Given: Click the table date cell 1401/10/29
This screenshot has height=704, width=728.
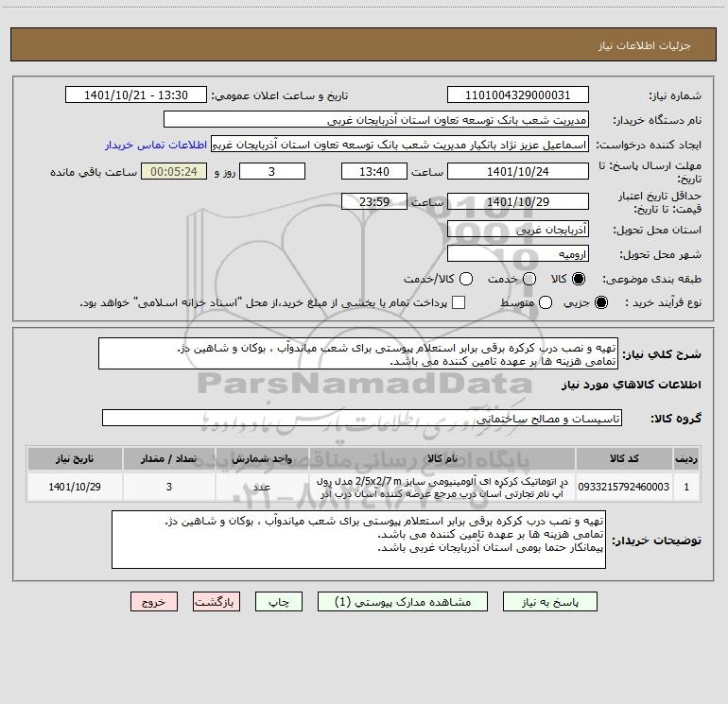Looking at the screenshot, I should point(75,487).
